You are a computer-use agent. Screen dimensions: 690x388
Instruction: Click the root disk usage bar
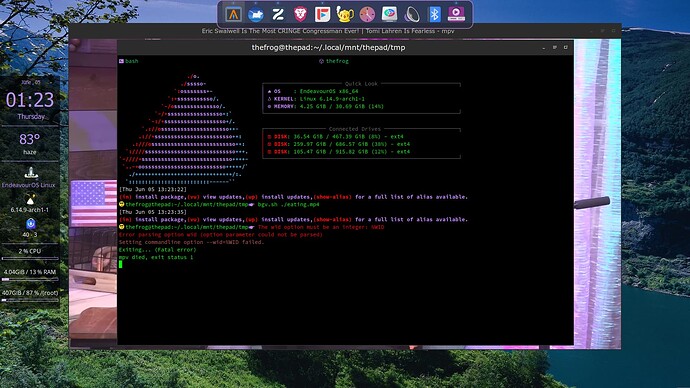30,300
